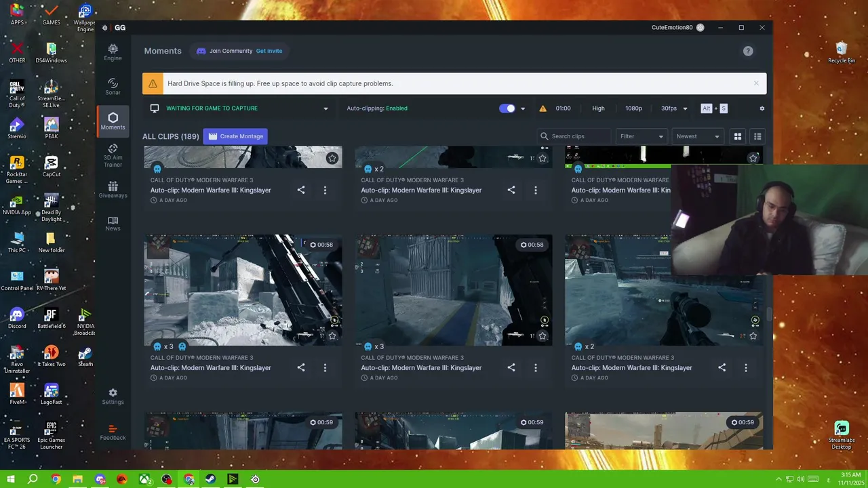868x488 pixels.
Task: Open Streamlabs Desktop desktop shortcut
Action: pyautogui.click(x=842, y=435)
